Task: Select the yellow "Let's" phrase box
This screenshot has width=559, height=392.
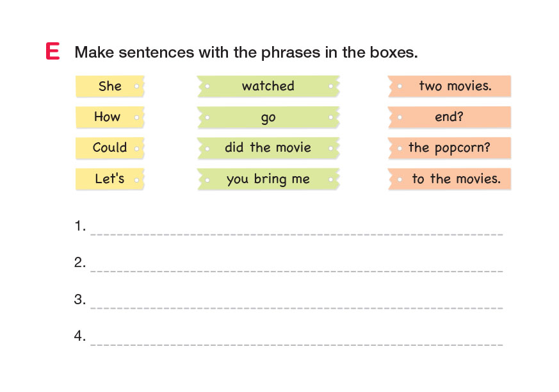Action: click(109, 179)
